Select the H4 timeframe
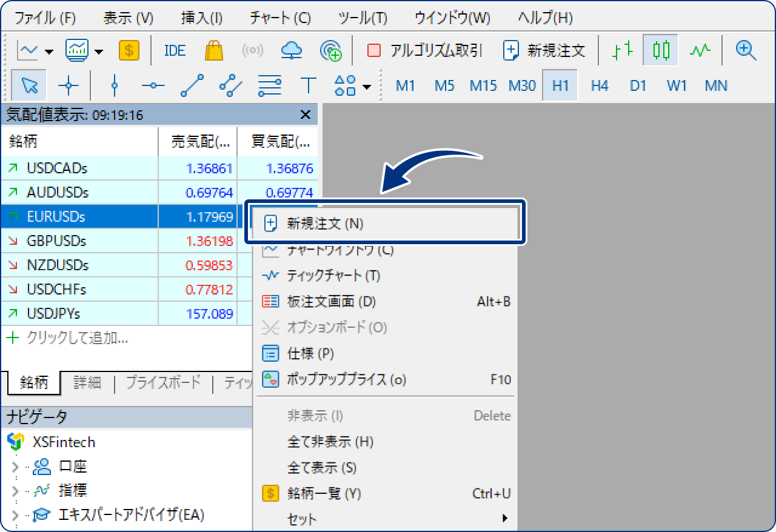 tap(600, 85)
